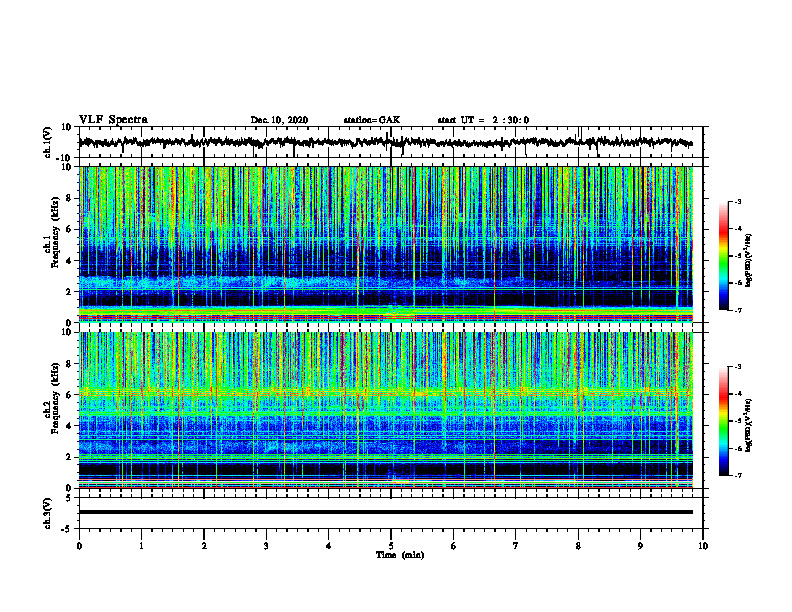
Task: Click the ch.2 colorbar log(PSD) label
Action: [x=748, y=426]
